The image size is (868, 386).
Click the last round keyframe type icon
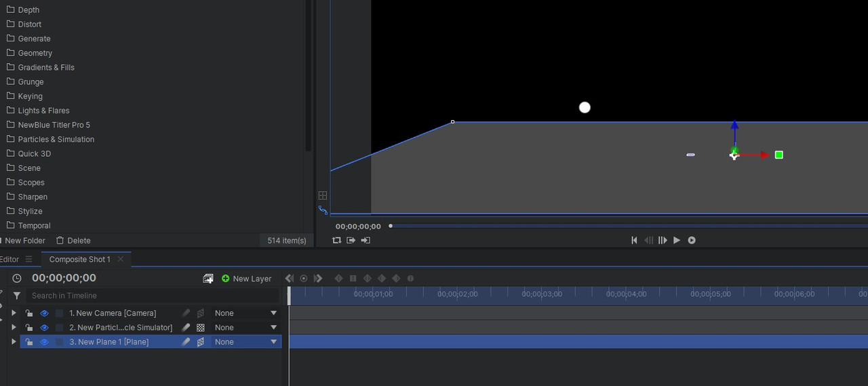pyautogui.click(x=410, y=278)
